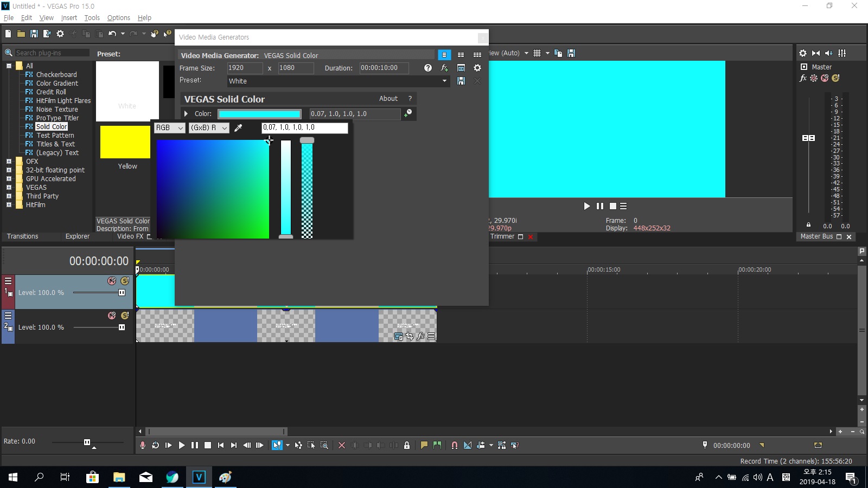868x488 pixels.
Task: Open the Render As export icon
Action: coord(47,34)
